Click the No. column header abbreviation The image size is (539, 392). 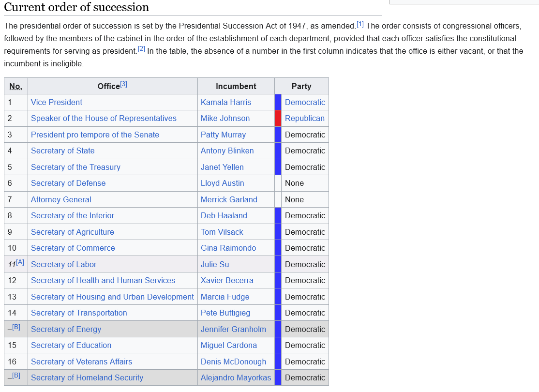pyautogui.click(x=15, y=87)
